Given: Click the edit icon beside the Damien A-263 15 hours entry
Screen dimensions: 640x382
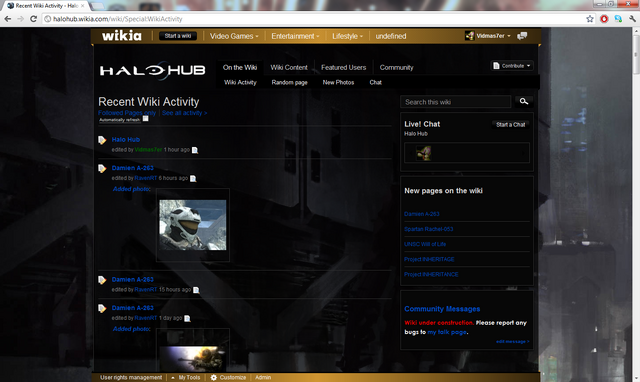Looking at the screenshot, I should (102, 280).
